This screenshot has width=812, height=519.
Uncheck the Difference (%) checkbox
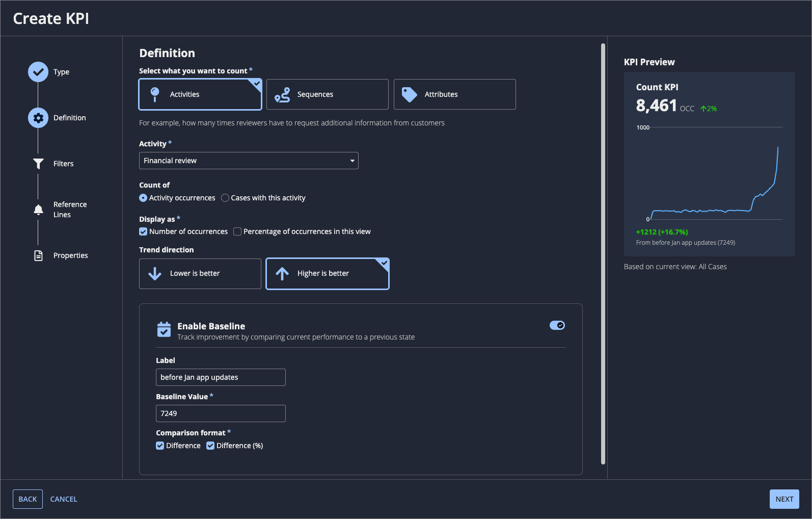[x=210, y=446]
